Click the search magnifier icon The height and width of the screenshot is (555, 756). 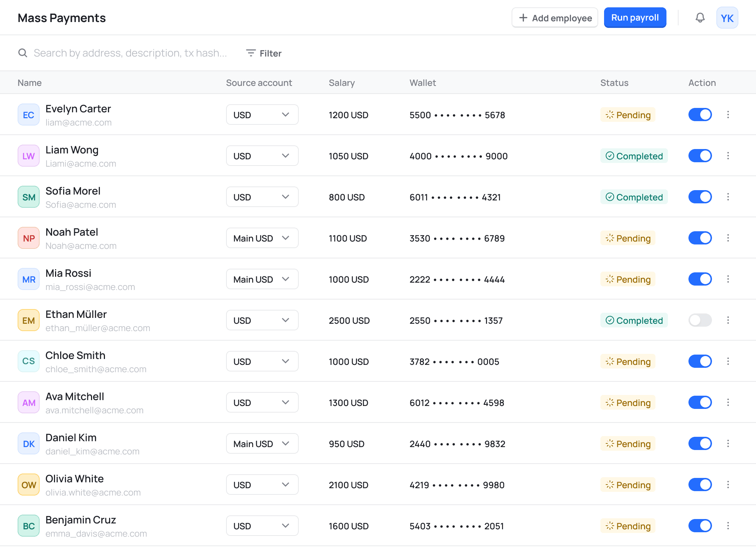pos(23,53)
